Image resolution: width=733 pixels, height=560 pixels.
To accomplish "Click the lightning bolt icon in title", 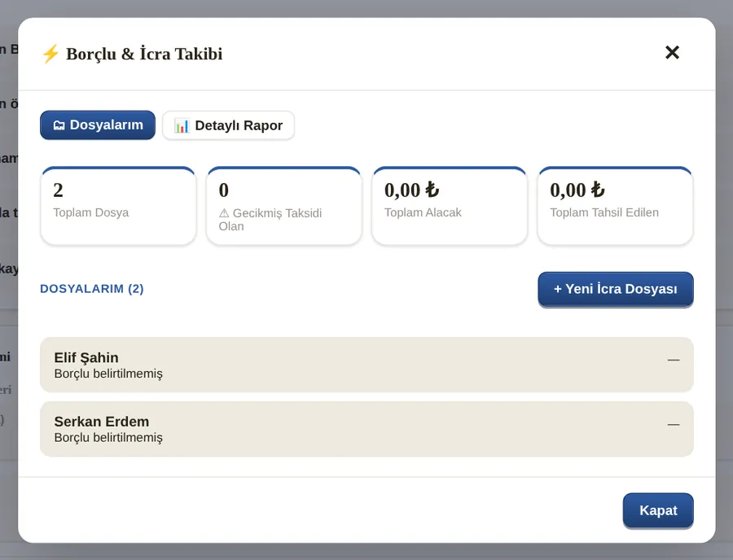I will pyautogui.click(x=50, y=54).
